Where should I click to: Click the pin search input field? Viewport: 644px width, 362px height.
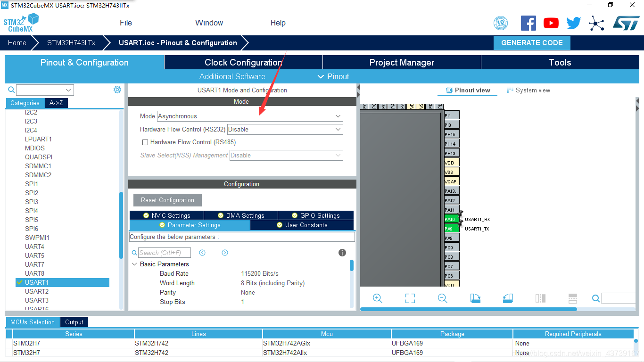tap(618, 298)
